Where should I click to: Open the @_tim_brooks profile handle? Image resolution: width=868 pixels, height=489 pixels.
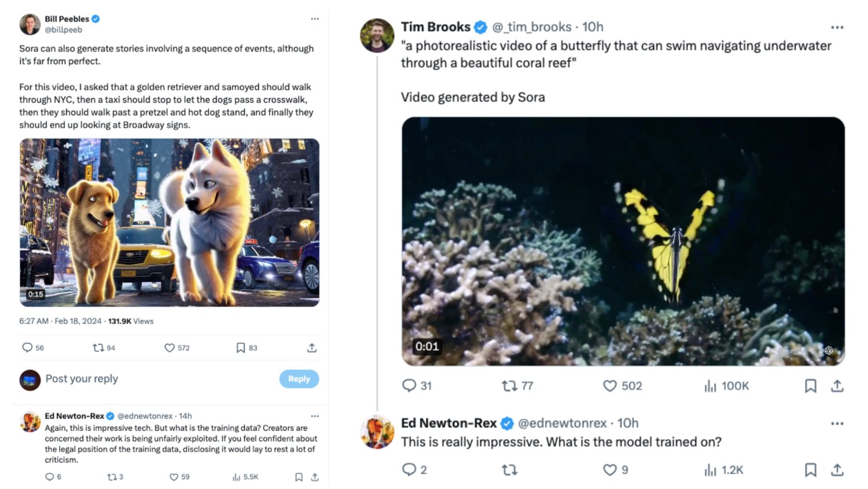click(x=532, y=27)
